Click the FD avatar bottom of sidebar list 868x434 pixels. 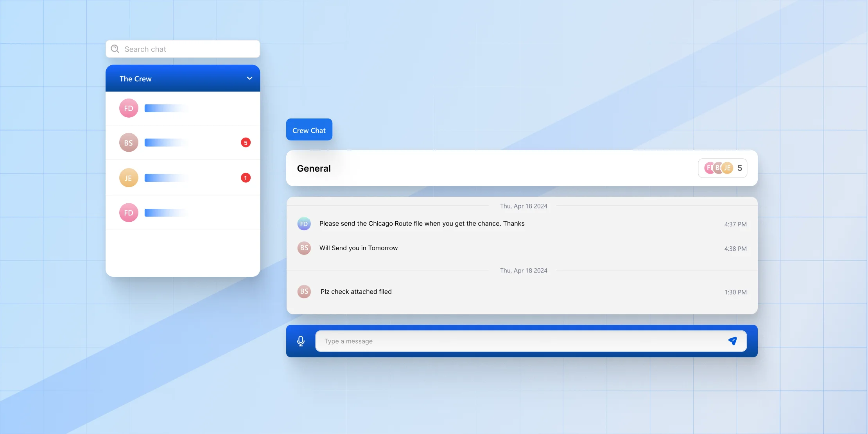pos(128,213)
